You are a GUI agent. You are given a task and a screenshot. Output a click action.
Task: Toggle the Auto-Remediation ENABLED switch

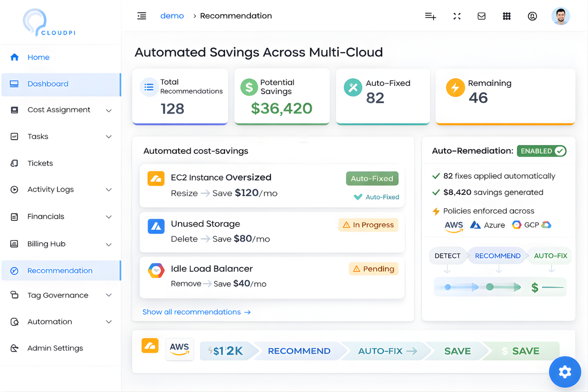pos(541,151)
